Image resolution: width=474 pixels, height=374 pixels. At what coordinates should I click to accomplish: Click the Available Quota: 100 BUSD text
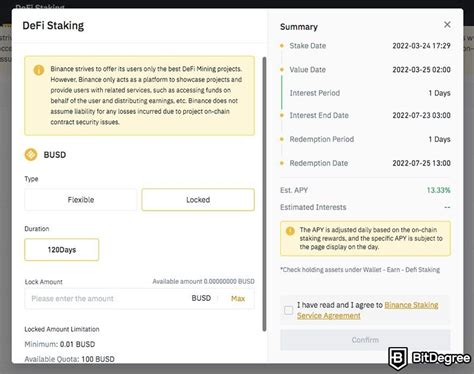tap(69, 359)
